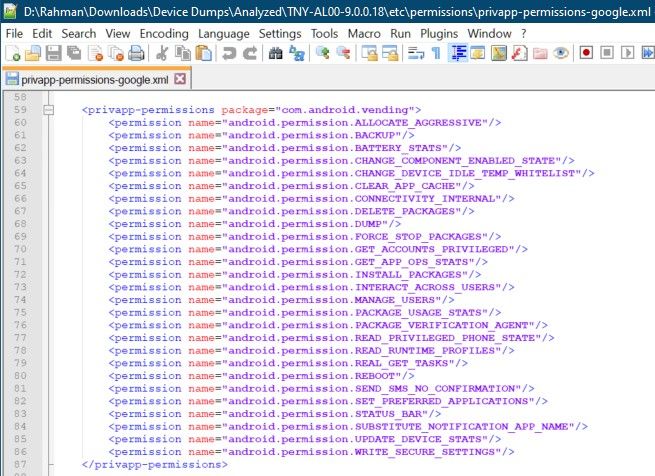
Task: Save the document using the floppy disk icon
Action: [x=53, y=53]
